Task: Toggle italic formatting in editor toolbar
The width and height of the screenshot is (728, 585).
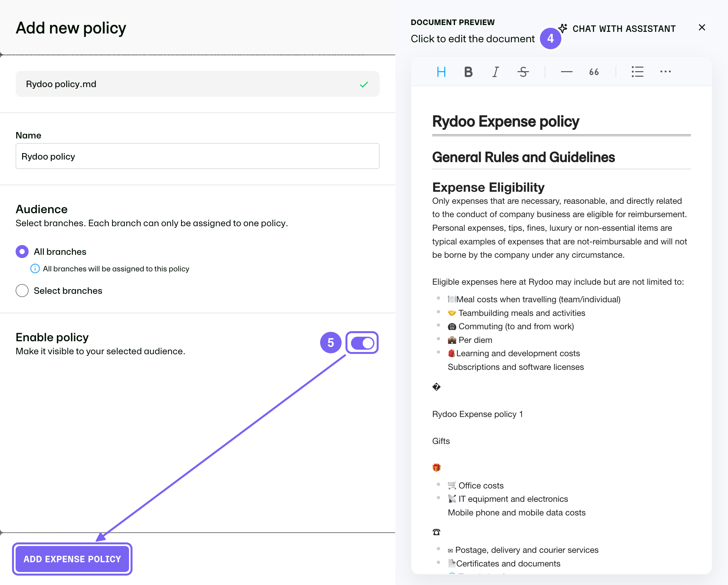Action: [495, 72]
